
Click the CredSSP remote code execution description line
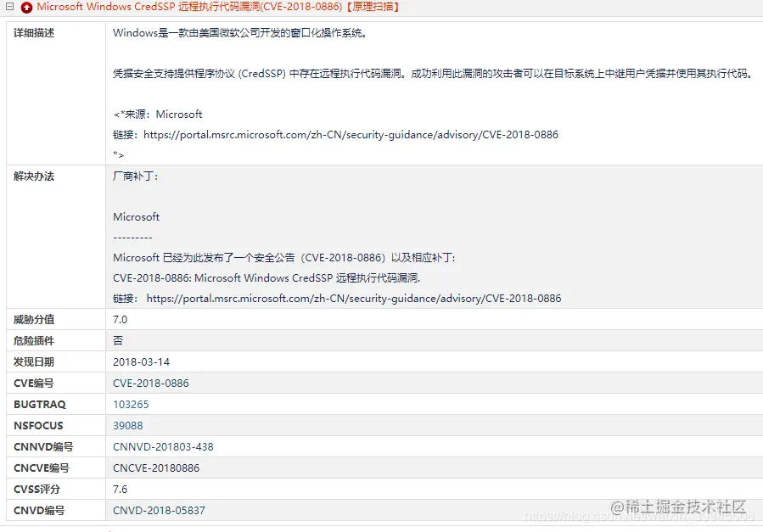point(433,74)
